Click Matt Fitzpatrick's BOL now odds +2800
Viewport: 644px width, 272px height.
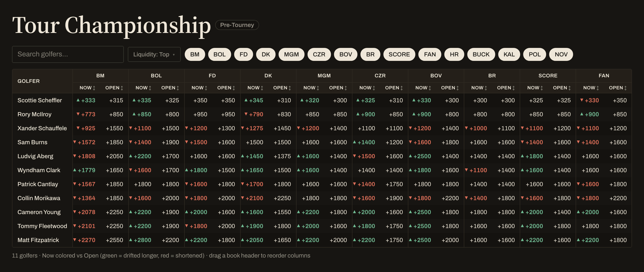click(143, 240)
